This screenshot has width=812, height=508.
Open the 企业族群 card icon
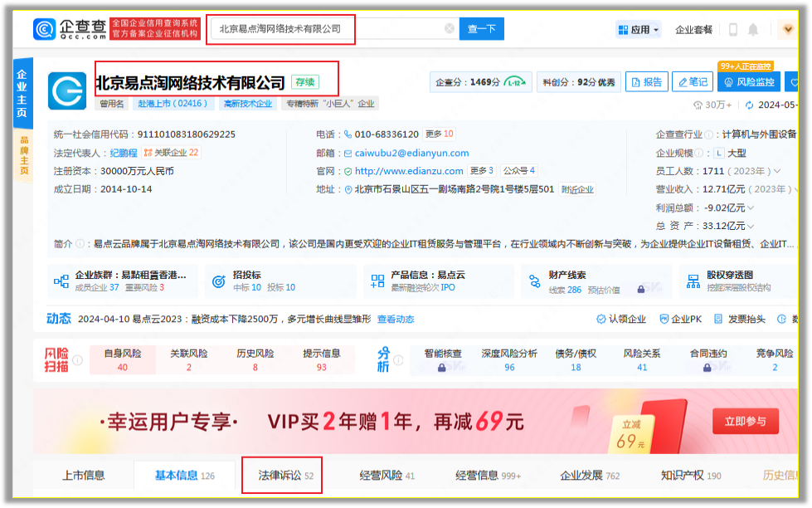[x=61, y=281]
